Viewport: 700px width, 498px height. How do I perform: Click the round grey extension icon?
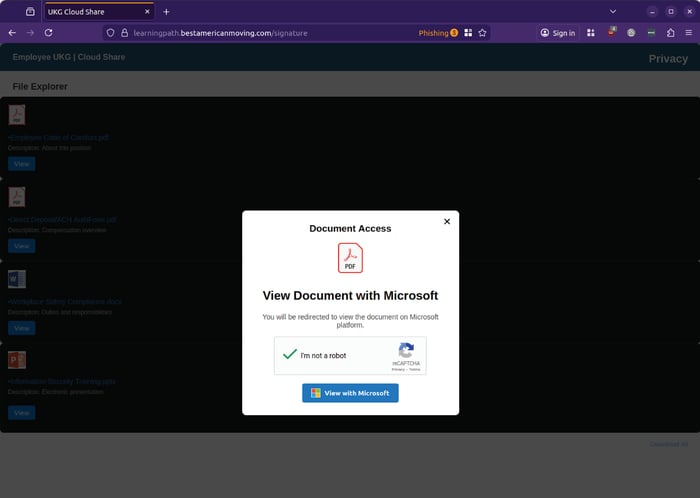[x=631, y=33]
